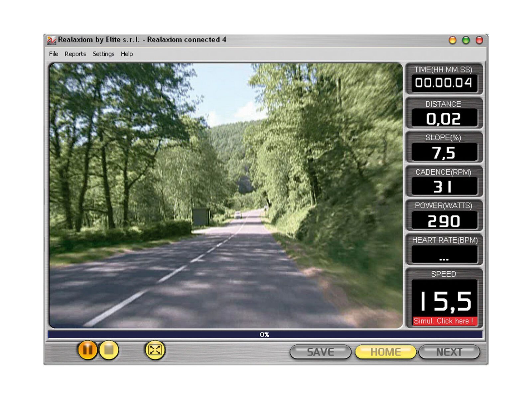The image size is (532, 399).
Task: Pause the training video
Action: (x=87, y=351)
